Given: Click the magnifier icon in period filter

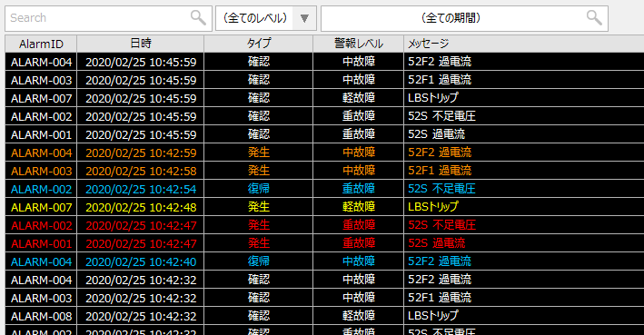Looking at the screenshot, I should [594, 17].
